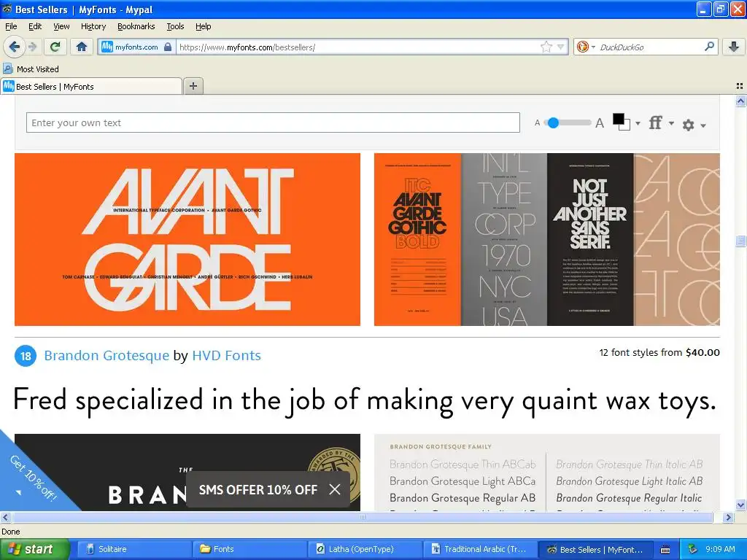Click the vertical scrollbar thumb

click(x=740, y=241)
